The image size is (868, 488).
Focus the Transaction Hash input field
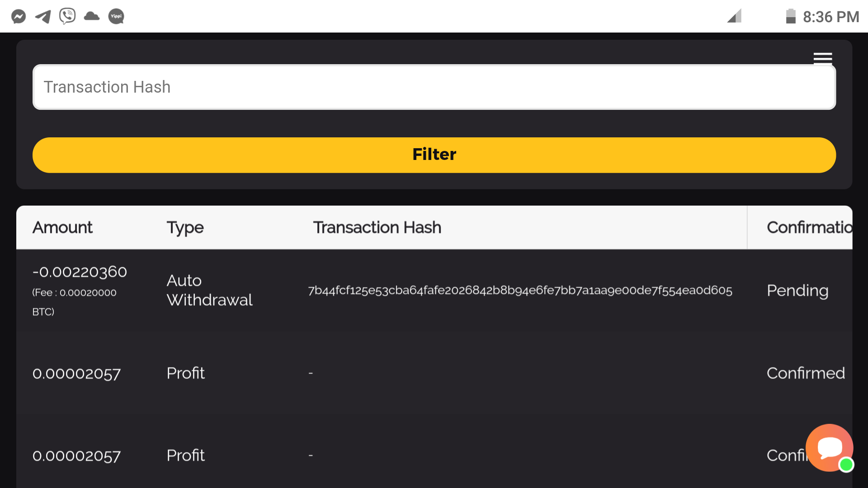(x=434, y=87)
